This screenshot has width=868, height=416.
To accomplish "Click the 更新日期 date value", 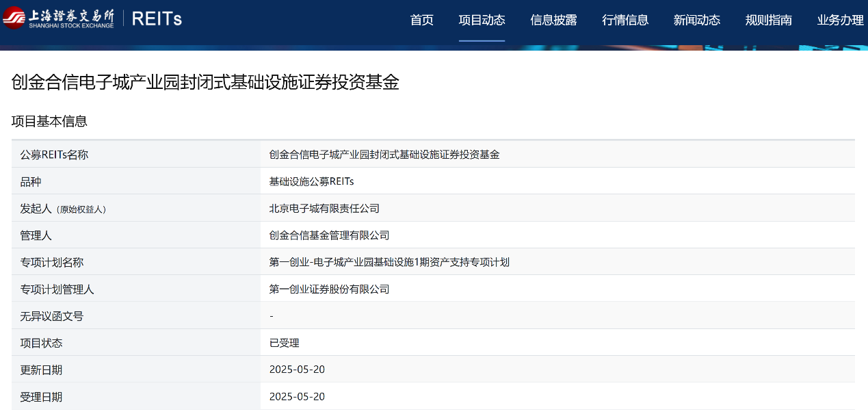I will 297,369.
